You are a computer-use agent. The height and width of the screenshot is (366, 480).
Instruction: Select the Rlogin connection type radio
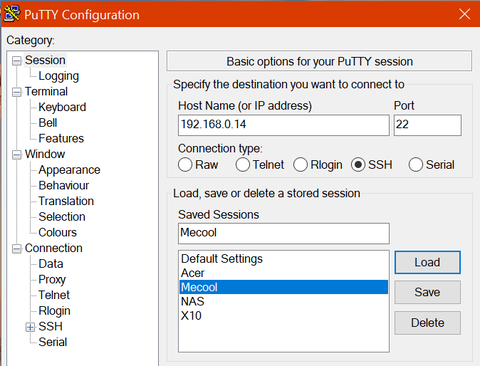pos(300,165)
